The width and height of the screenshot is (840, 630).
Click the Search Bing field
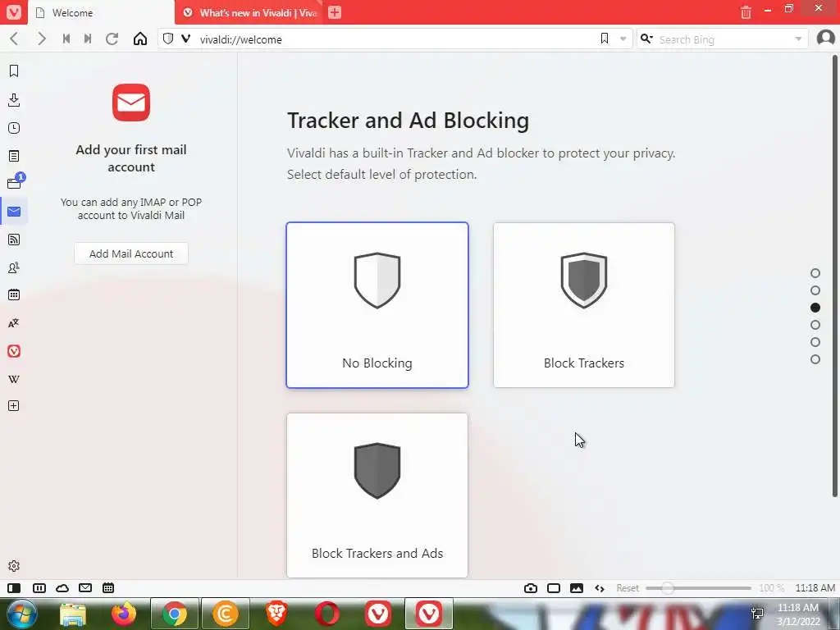724,39
